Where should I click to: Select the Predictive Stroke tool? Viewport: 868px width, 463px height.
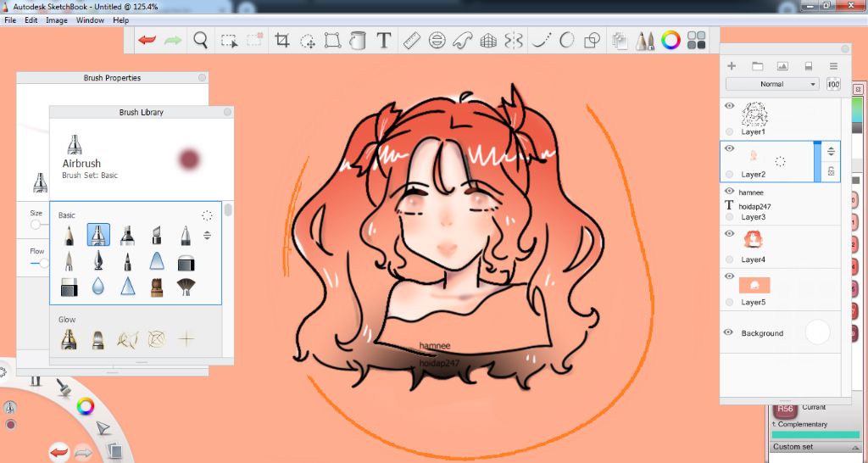pos(567,41)
